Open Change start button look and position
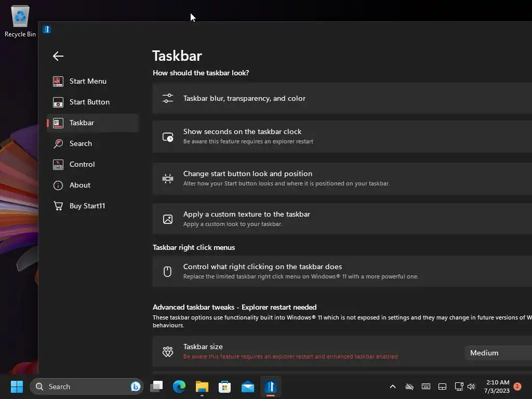The image size is (532, 399). coord(342,179)
